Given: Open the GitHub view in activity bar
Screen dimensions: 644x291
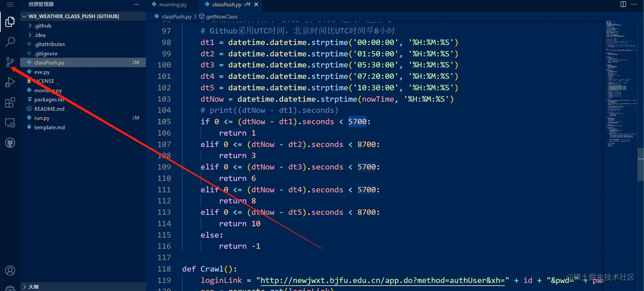Looking at the screenshot, I should (10, 143).
